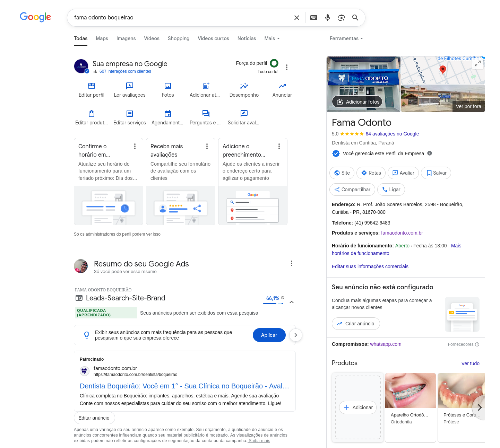Click the 66,1% optimization score bar
The width and height of the screenshot is (500, 448).
pyautogui.click(x=273, y=303)
